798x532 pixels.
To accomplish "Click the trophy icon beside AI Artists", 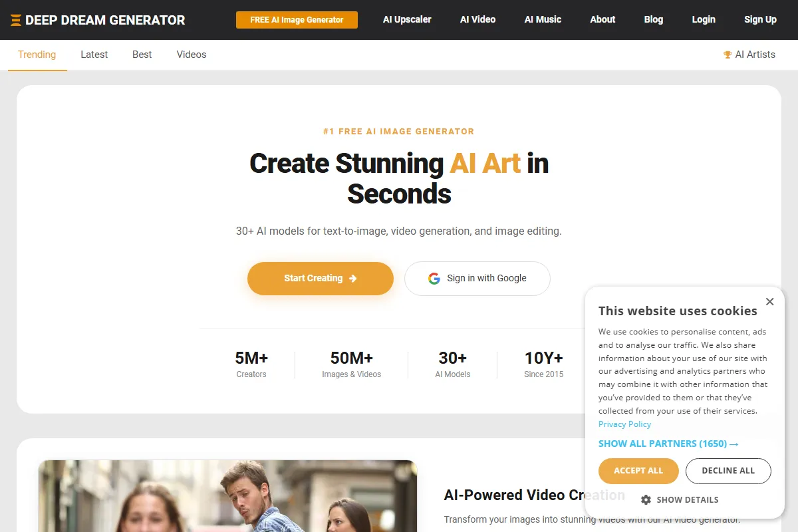I will pyautogui.click(x=728, y=55).
